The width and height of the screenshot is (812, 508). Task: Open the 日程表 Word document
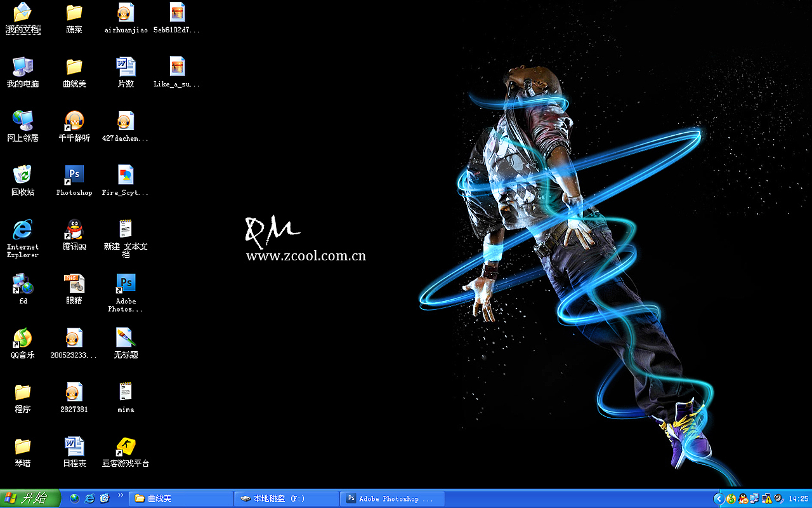click(74, 452)
